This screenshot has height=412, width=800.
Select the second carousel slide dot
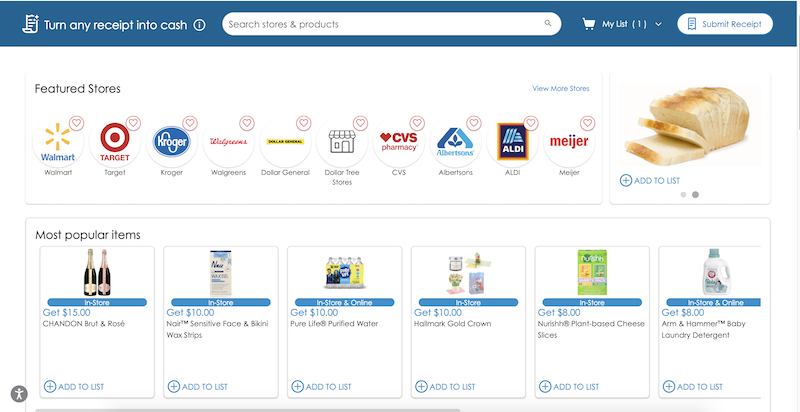(695, 195)
